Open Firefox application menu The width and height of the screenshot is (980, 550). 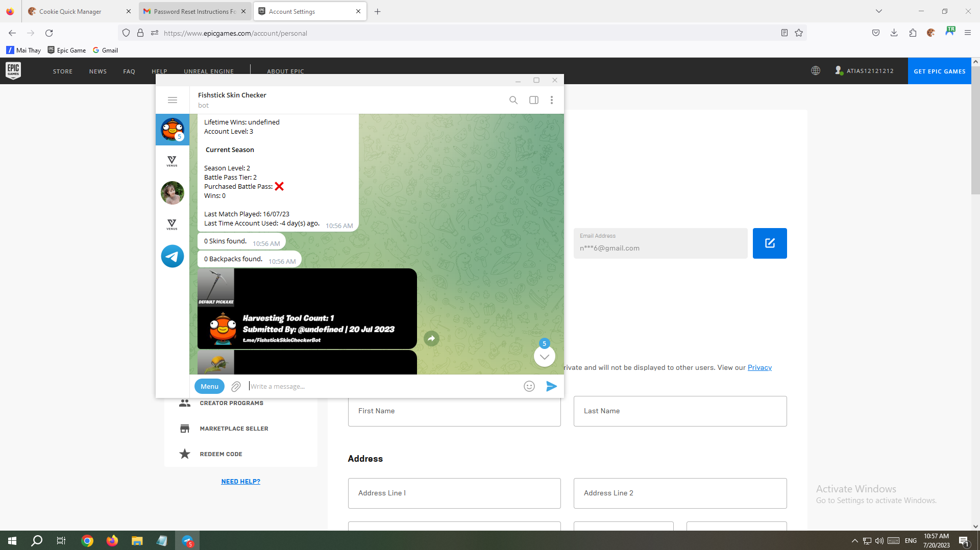(x=968, y=33)
